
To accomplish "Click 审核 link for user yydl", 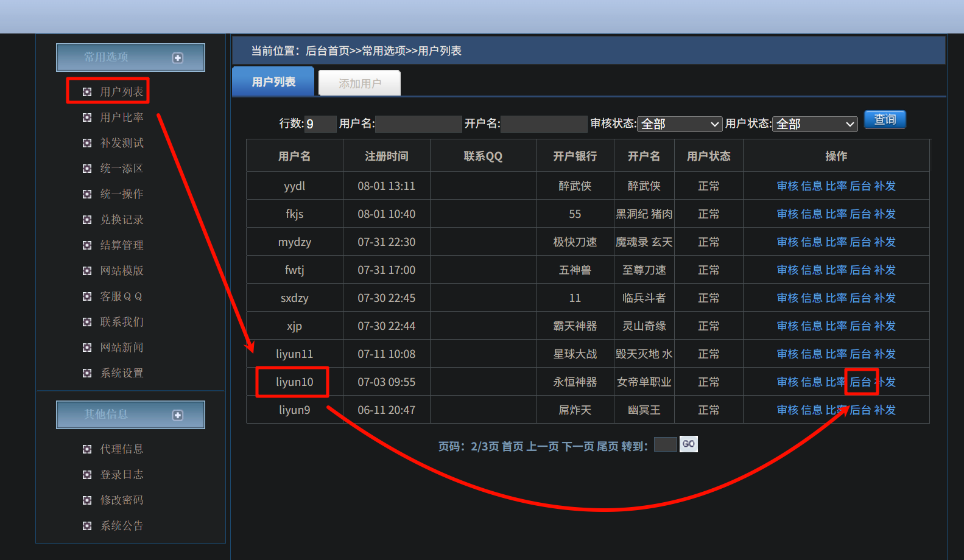I will [787, 186].
